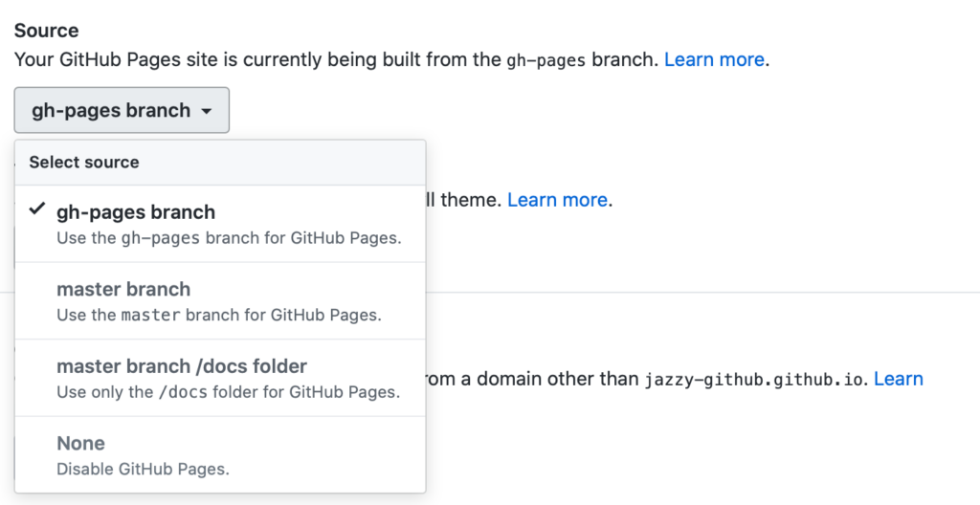Click the 'Disable GitHub Pages.' description text
This screenshot has width=980, height=505.
(x=144, y=469)
